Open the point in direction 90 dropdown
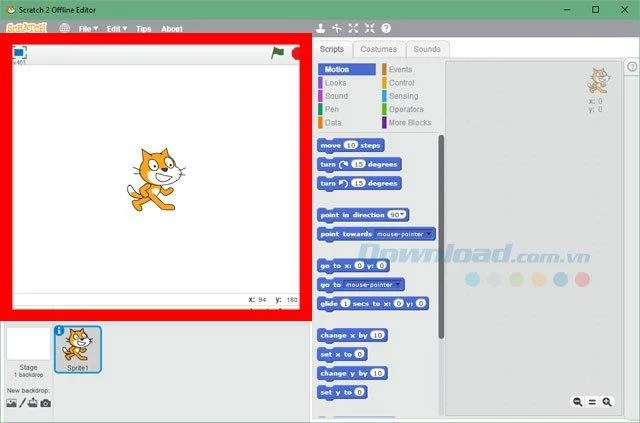Image resolution: width=640 pixels, height=423 pixels. [398, 214]
